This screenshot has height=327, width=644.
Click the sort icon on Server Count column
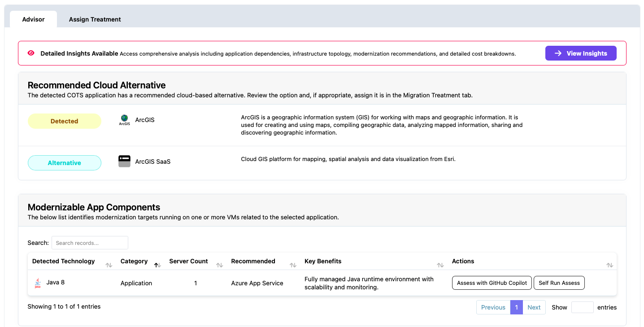[x=219, y=265]
